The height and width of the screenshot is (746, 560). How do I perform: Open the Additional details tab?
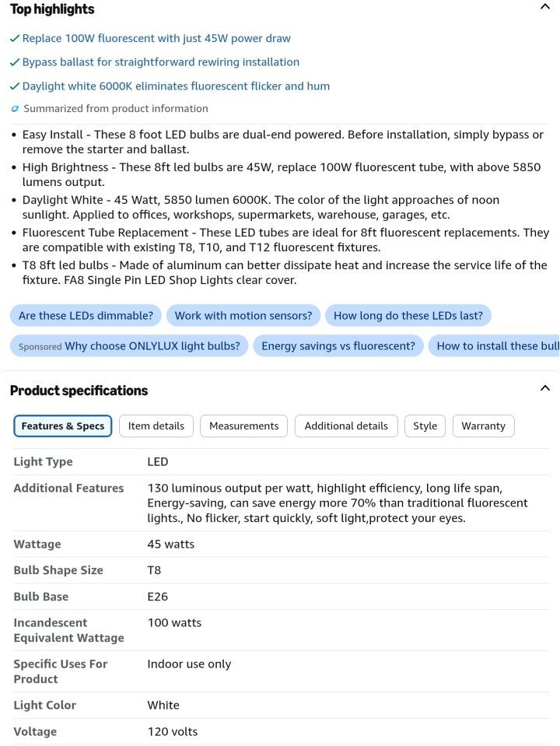(346, 426)
